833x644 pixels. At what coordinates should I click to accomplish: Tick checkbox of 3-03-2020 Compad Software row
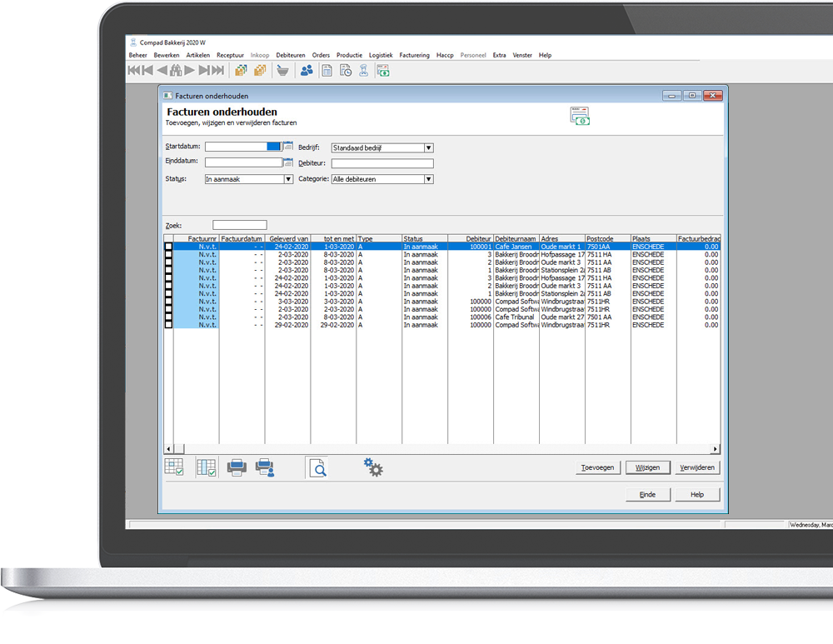point(168,302)
